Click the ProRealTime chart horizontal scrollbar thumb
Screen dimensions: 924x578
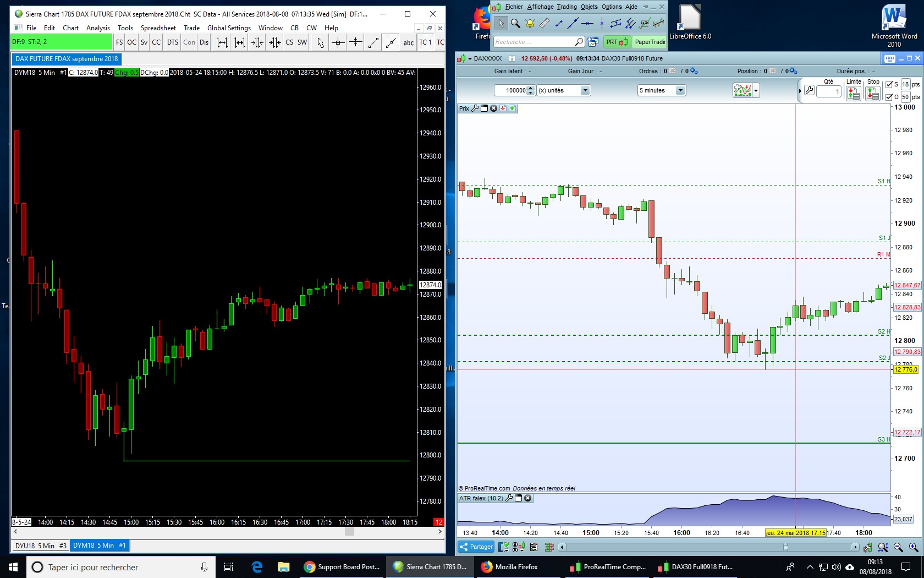point(785,547)
